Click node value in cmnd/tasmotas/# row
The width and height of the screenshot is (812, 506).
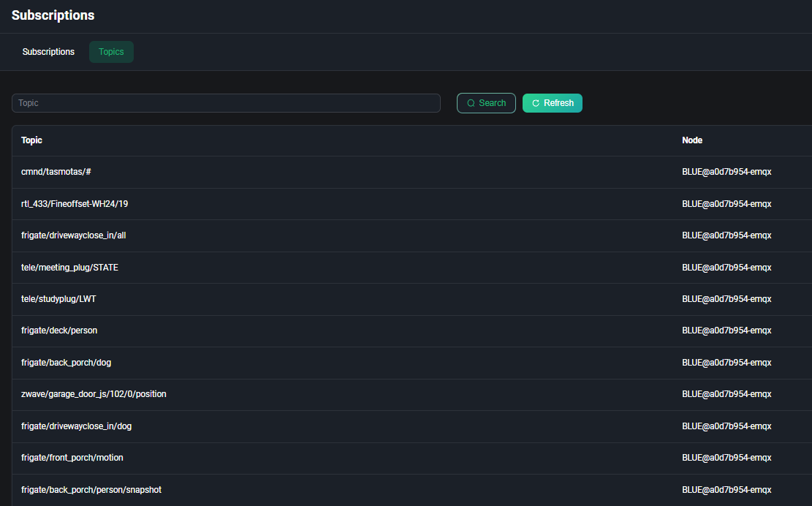pos(726,172)
